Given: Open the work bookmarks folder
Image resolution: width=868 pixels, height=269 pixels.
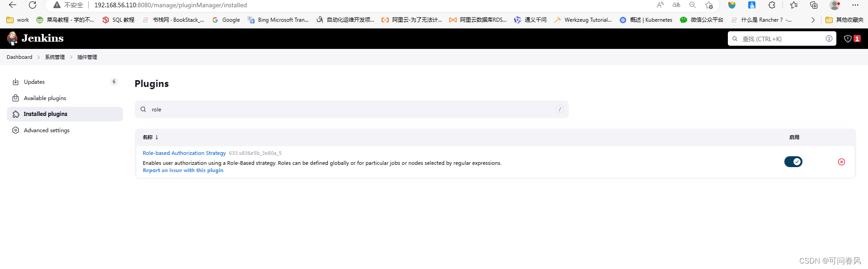Looking at the screenshot, I should click(x=18, y=20).
